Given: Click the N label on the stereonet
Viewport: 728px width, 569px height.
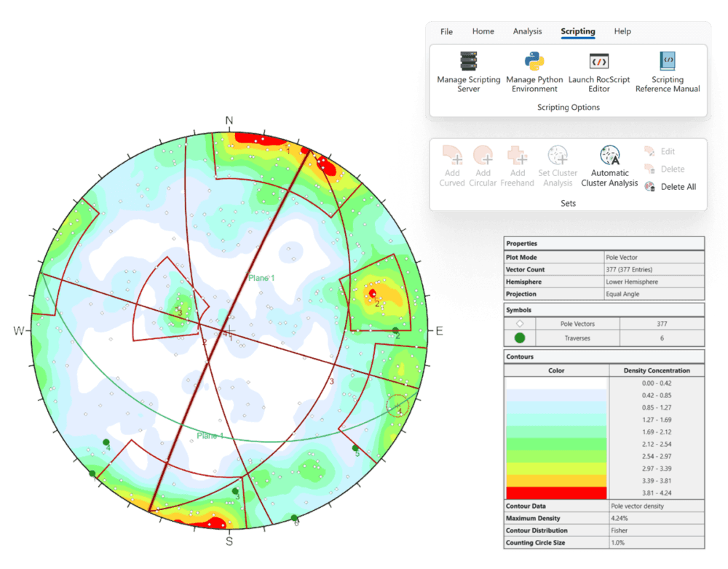Looking at the screenshot, I should point(229,121).
